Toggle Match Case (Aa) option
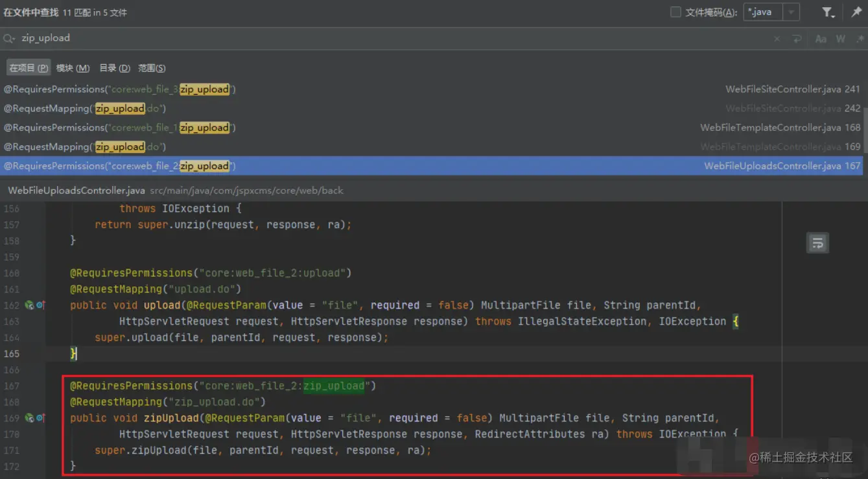This screenshot has width=868, height=479. tap(821, 39)
